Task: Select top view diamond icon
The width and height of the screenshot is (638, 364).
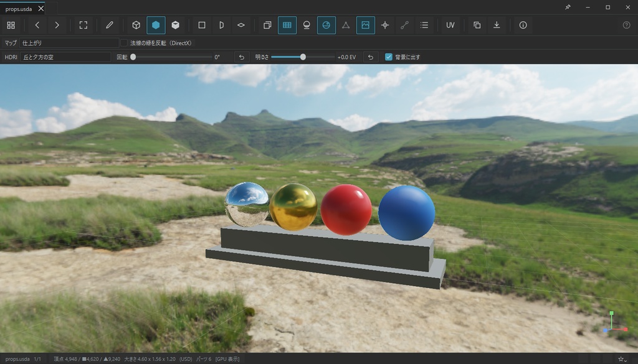Action: (241, 25)
